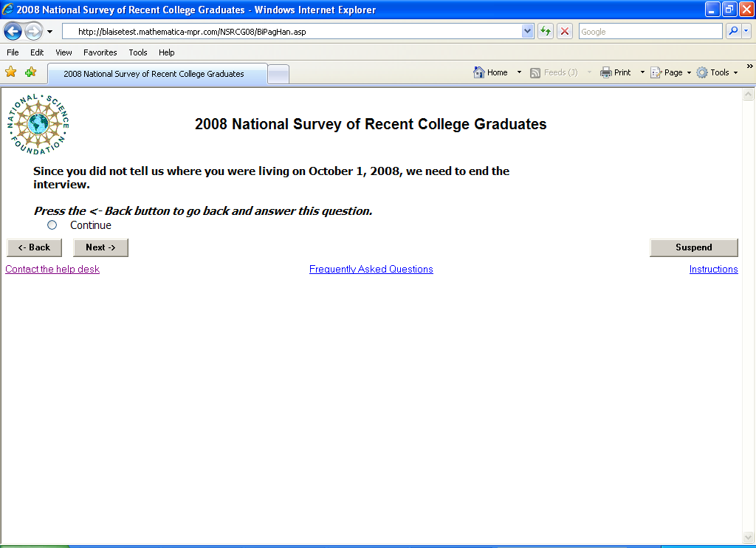Close the Internet Explorer window
Image resolution: width=756 pixels, height=548 pixels.
click(746, 9)
